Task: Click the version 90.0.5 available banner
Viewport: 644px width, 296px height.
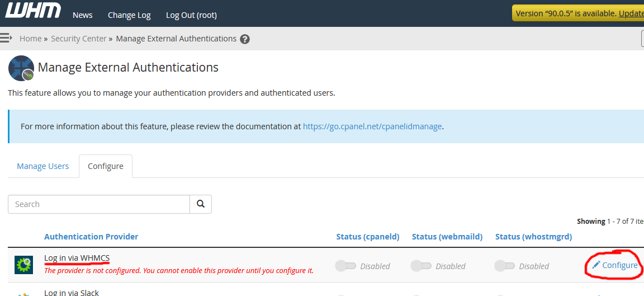Action: [578, 13]
